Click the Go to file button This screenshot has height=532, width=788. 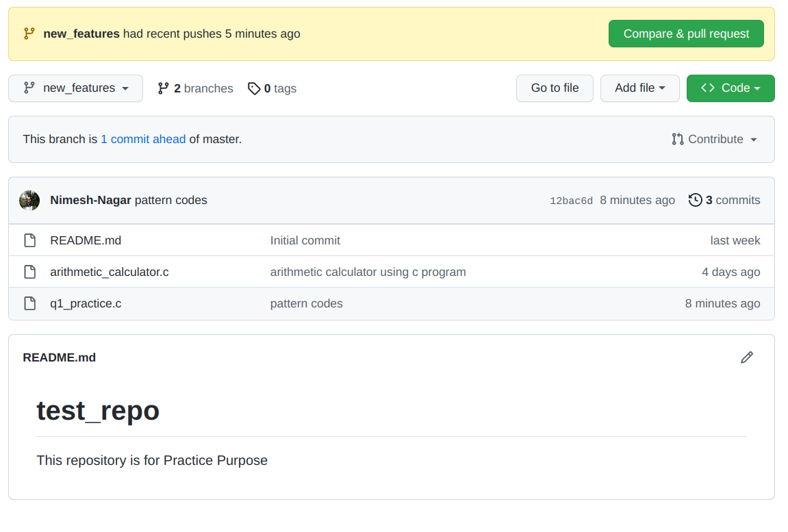(555, 88)
